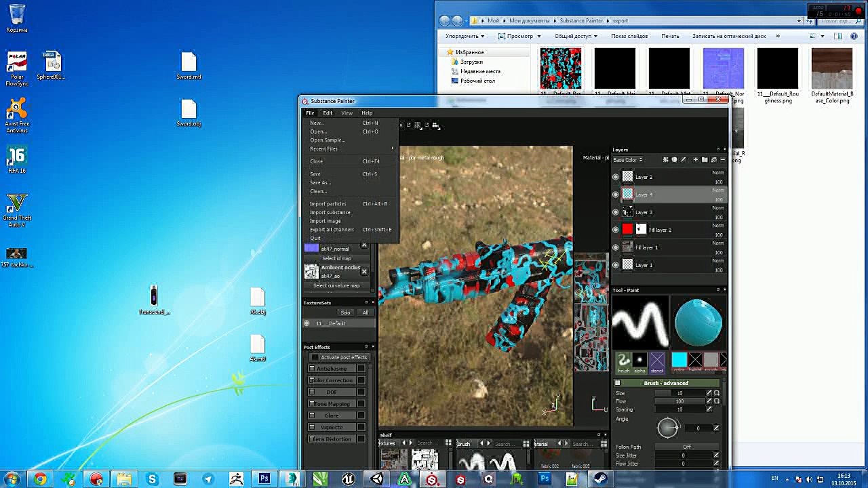868x488 pixels.
Task: Hide Layer 4 visibility
Action: [616, 195]
